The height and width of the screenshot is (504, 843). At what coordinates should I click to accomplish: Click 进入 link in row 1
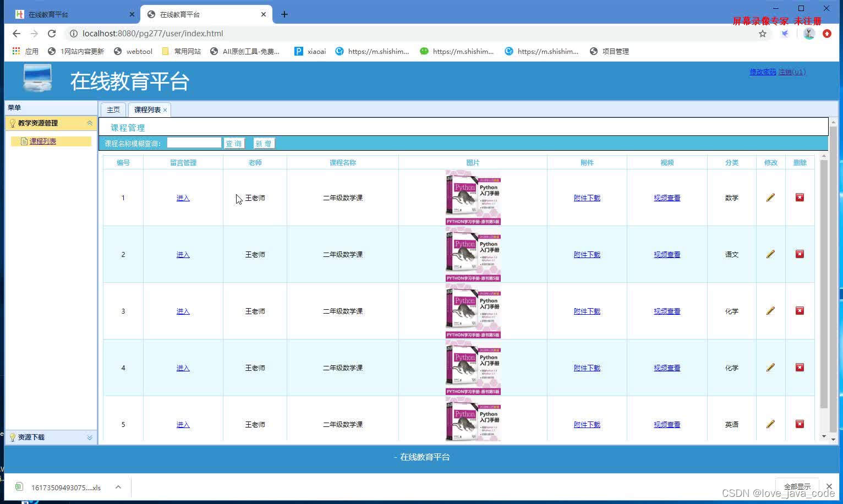pyautogui.click(x=183, y=198)
